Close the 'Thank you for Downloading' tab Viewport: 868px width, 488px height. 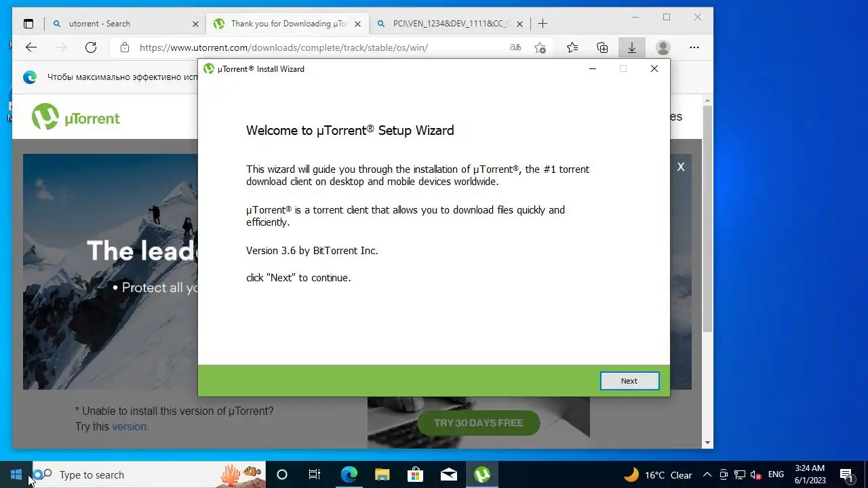359,24
